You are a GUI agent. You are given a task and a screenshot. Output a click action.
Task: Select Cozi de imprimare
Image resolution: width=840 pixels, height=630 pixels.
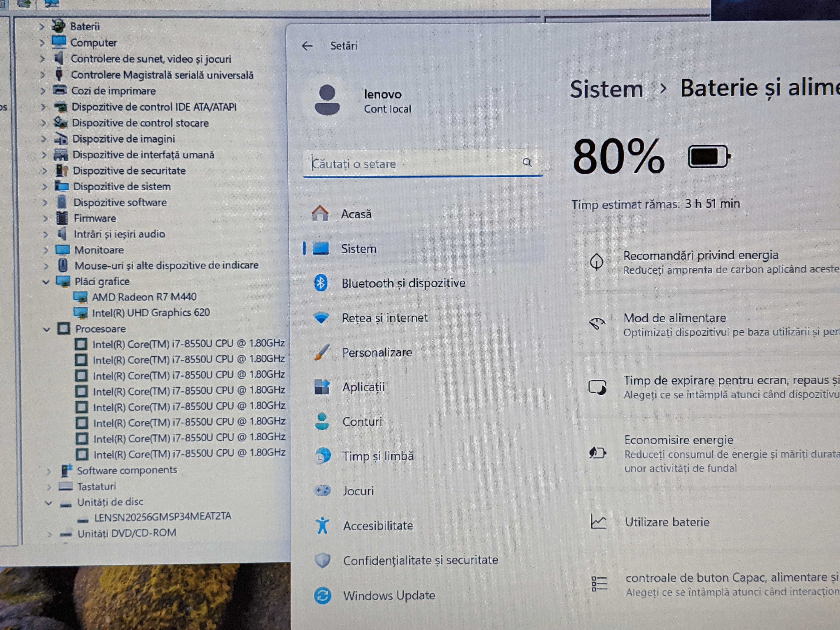pyautogui.click(x=113, y=91)
